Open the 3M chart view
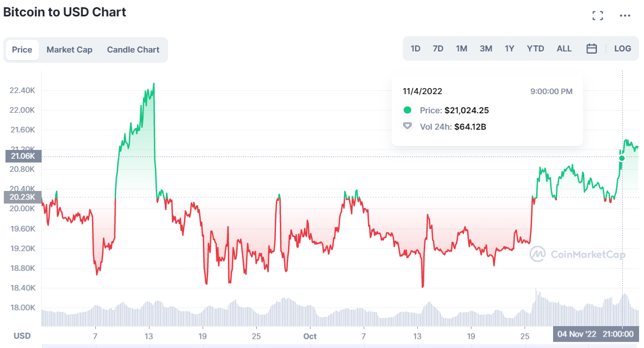This screenshot has width=644, height=348. (486, 48)
